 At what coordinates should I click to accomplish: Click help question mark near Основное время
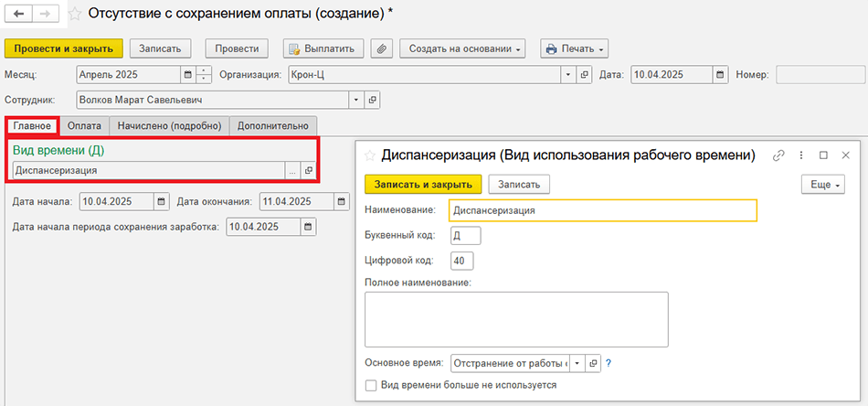(x=609, y=363)
